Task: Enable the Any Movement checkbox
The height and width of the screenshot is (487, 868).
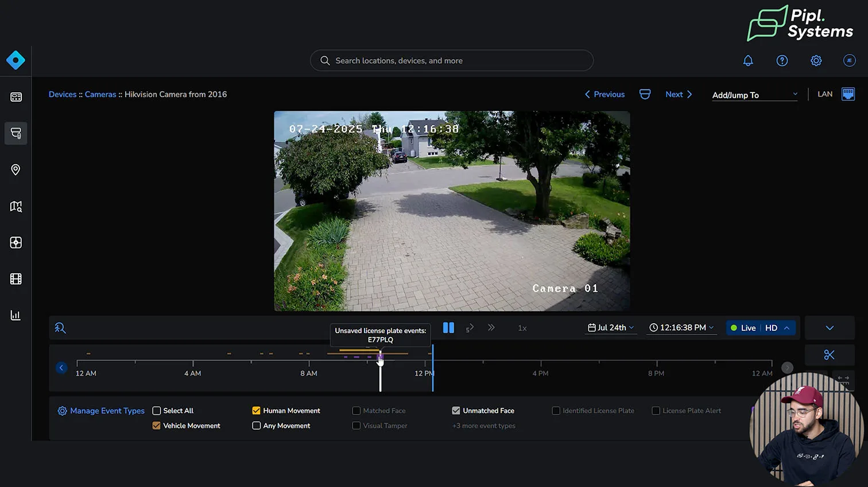Action: coord(256,426)
